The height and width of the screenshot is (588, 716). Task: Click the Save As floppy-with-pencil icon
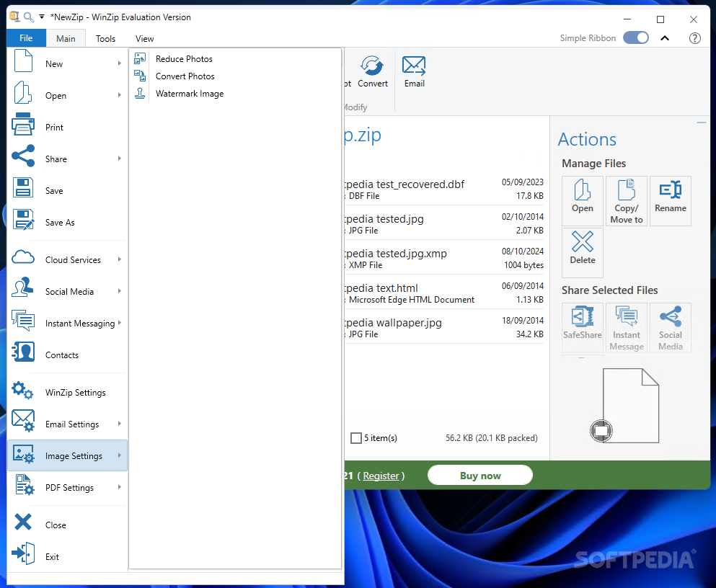[23, 219]
